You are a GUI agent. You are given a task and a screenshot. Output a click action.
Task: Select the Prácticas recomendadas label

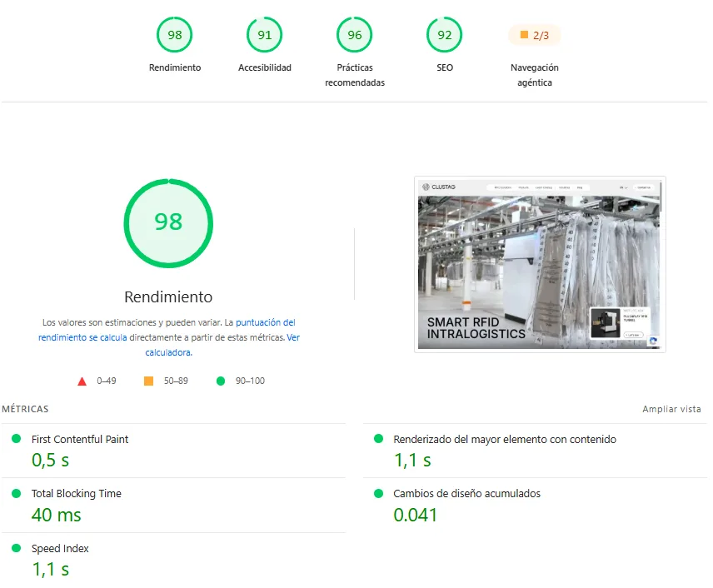[355, 75]
